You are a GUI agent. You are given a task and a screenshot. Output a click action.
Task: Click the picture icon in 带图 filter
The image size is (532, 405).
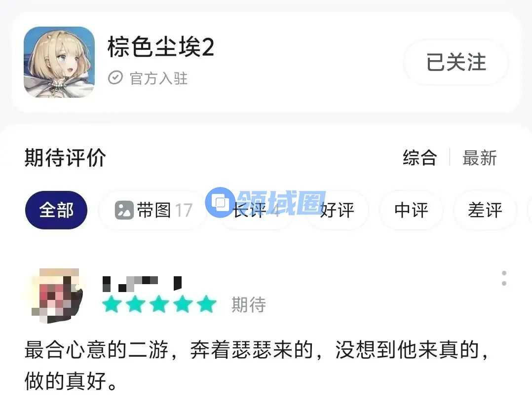tap(124, 210)
